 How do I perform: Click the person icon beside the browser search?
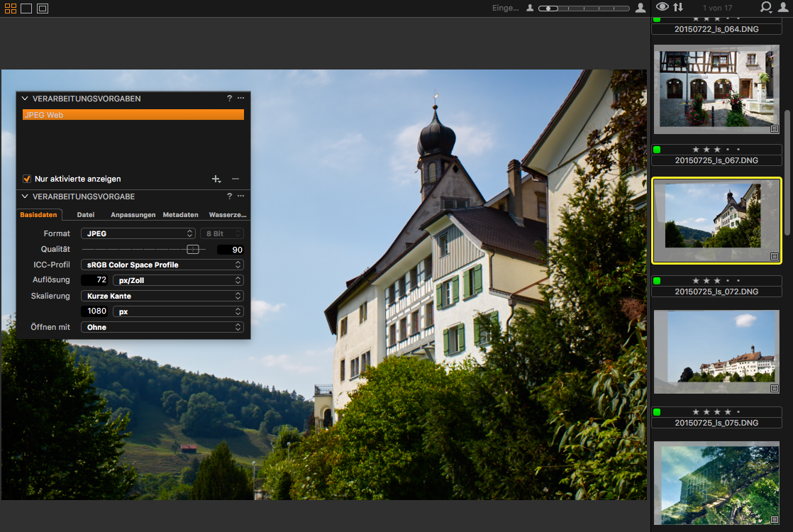click(783, 7)
